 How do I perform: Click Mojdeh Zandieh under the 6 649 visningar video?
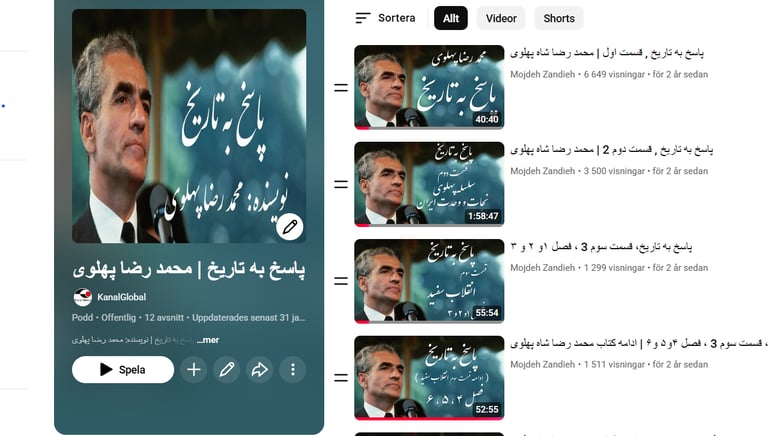(x=542, y=74)
